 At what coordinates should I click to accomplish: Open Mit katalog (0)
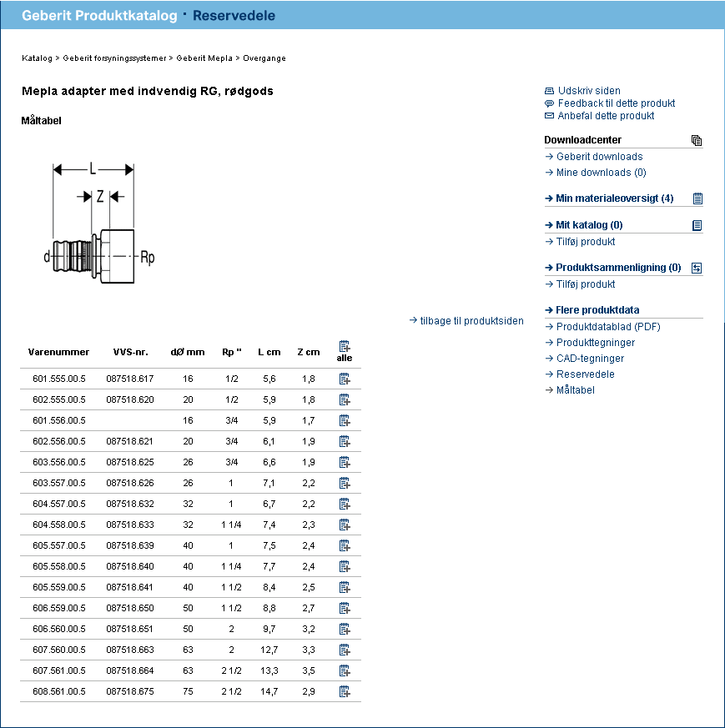click(589, 224)
